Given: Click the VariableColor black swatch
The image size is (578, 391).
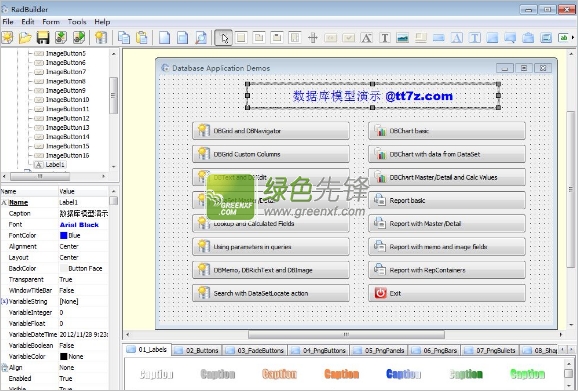Looking at the screenshot, I should point(63,357).
